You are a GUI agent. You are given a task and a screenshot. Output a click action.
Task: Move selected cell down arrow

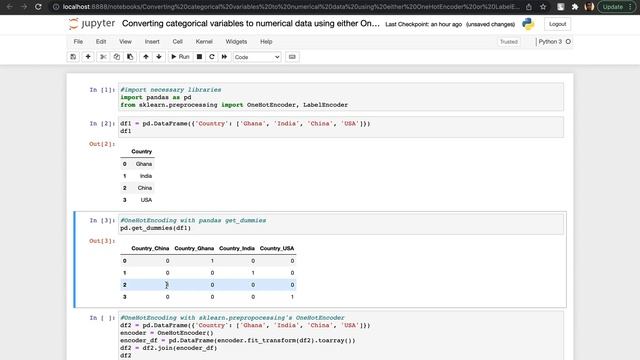159,57
